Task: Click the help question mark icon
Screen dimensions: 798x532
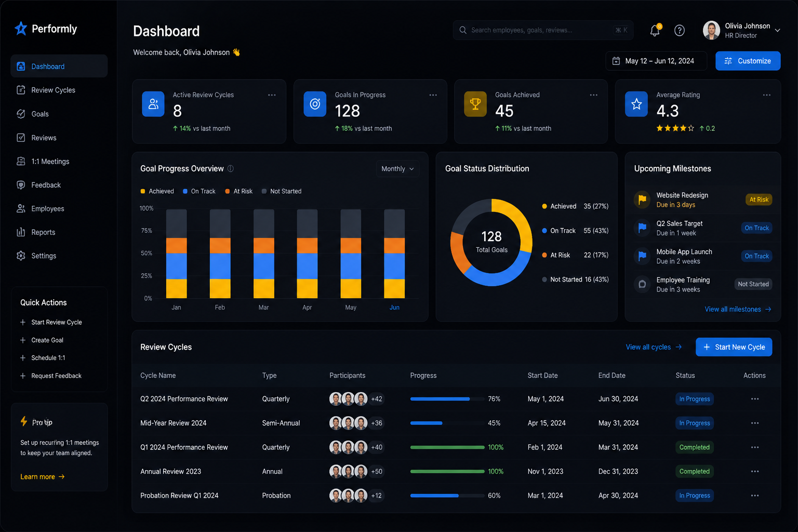Action: tap(679, 31)
